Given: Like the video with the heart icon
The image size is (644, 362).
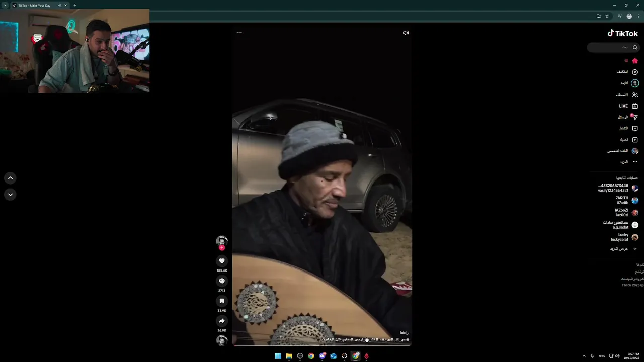Looking at the screenshot, I should [222, 261].
